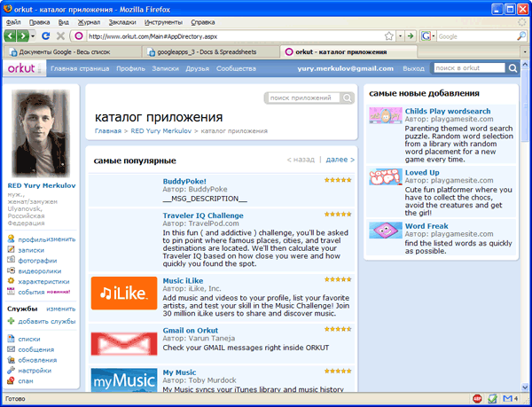The image size is (532, 407).
Task: Open the Music iLike app link
Action: click(x=183, y=281)
